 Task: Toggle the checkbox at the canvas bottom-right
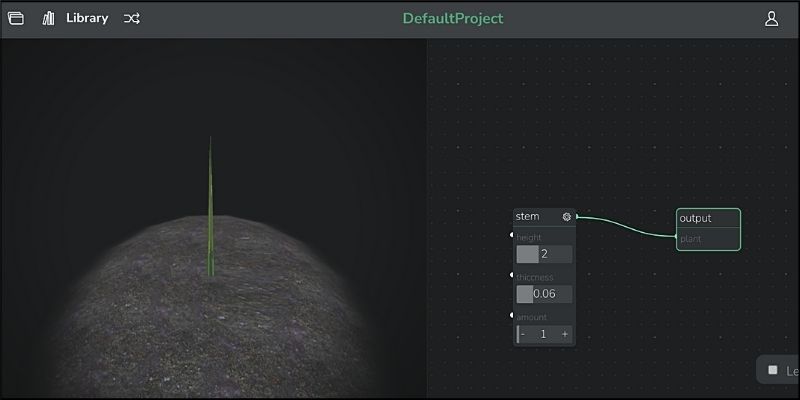tap(773, 370)
